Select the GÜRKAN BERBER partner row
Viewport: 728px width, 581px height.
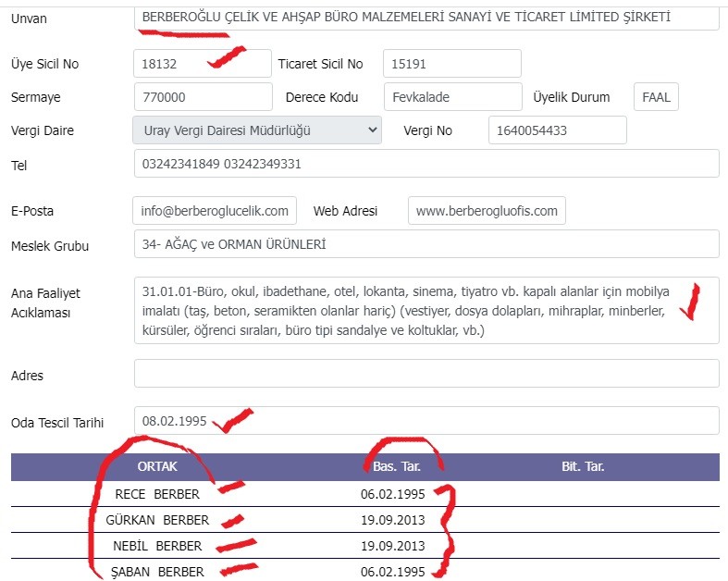point(365,520)
